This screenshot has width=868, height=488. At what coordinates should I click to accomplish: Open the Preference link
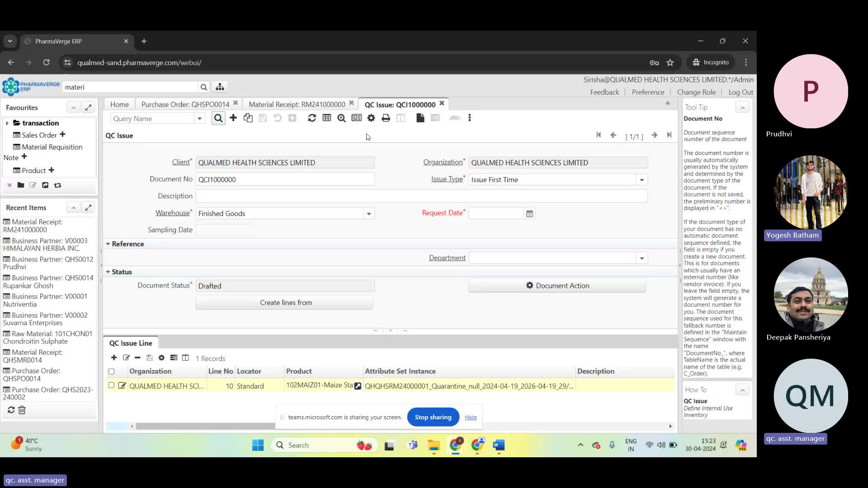tap(648, 92)
